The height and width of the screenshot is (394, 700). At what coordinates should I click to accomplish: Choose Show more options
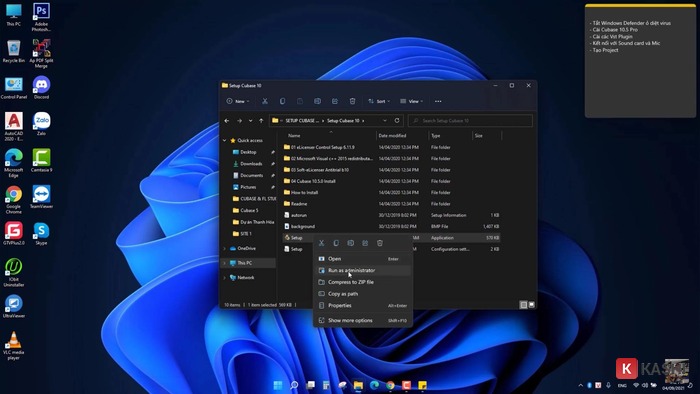pos(363,320)
